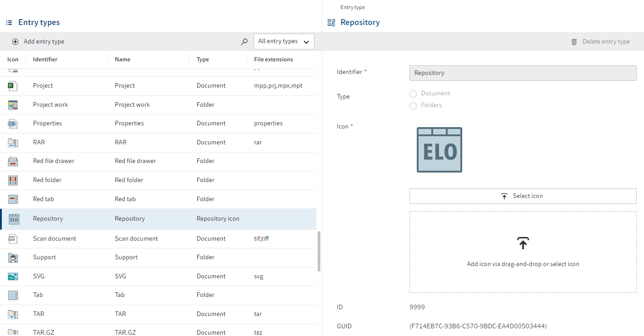Click the 'svg' file extension cell

[259, 277]
